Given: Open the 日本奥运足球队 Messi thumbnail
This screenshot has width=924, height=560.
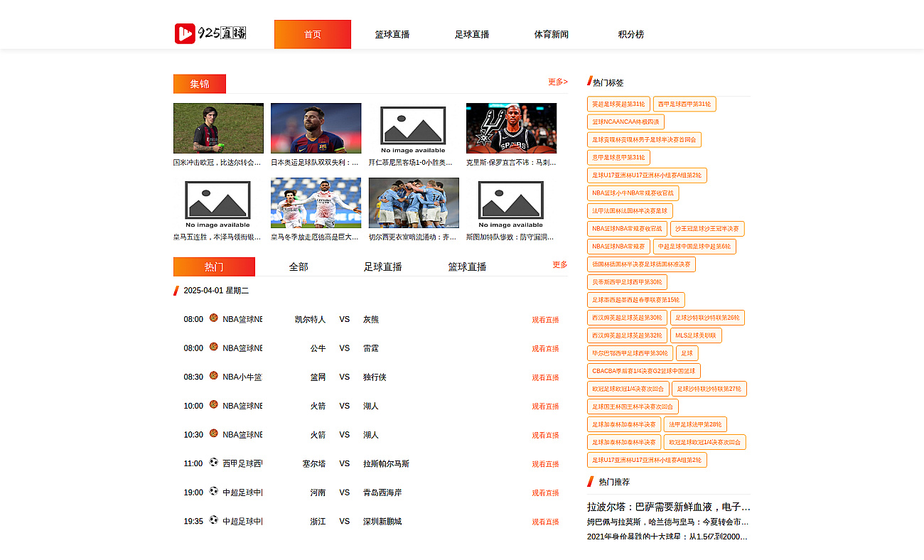Looking at the screenshot, I should [316, 128].
